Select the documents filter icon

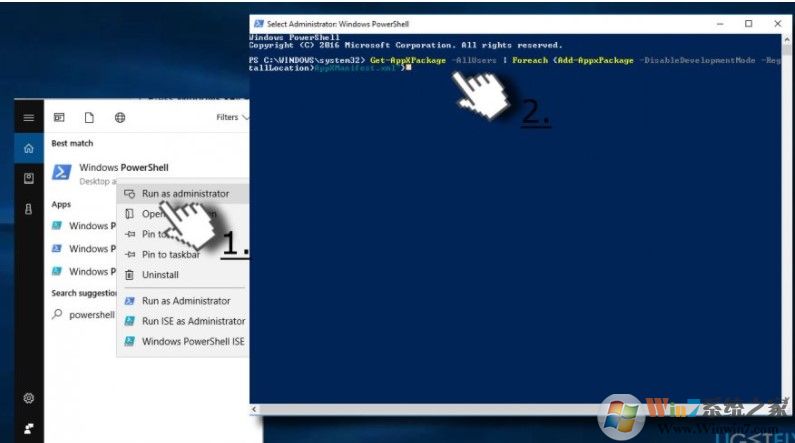point(89,117)
